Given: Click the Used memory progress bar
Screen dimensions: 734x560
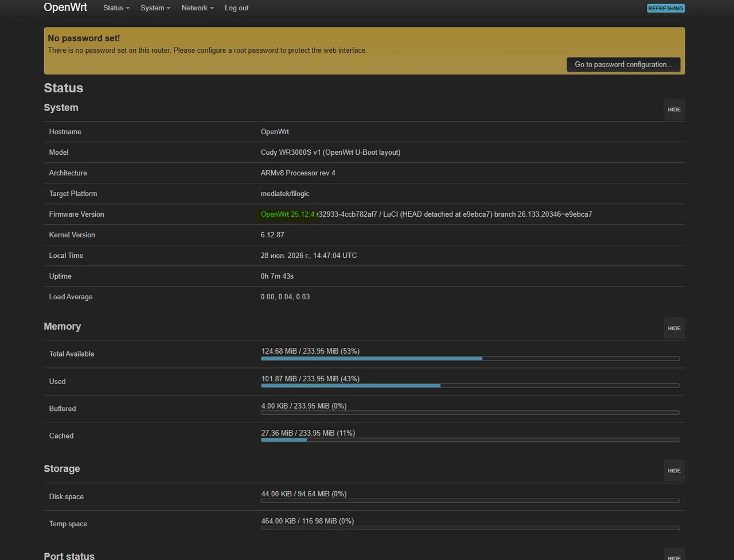Looking at the screenshot, I should 470,386.
